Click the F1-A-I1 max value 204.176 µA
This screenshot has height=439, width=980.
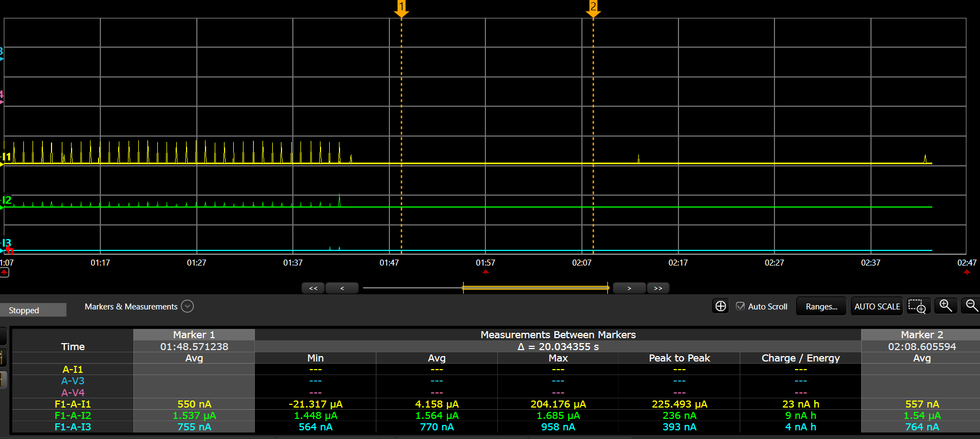click(558, 404)
